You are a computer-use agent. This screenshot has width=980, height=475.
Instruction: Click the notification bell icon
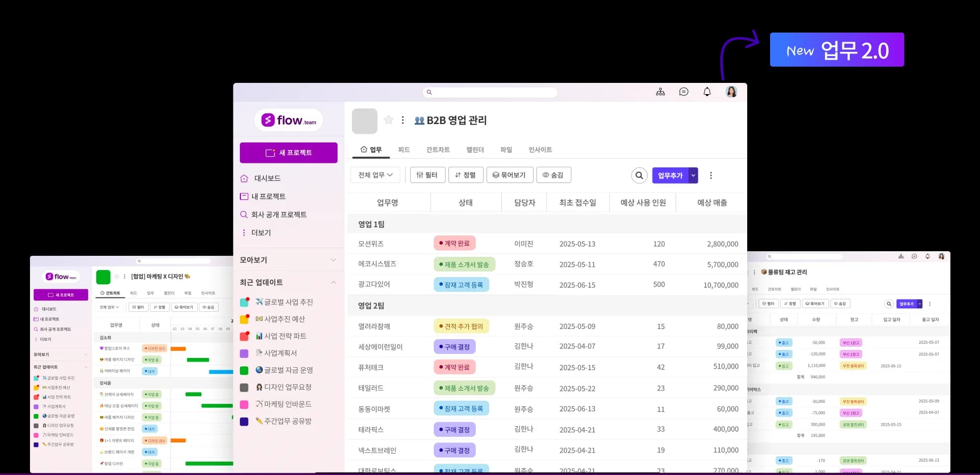707,92
